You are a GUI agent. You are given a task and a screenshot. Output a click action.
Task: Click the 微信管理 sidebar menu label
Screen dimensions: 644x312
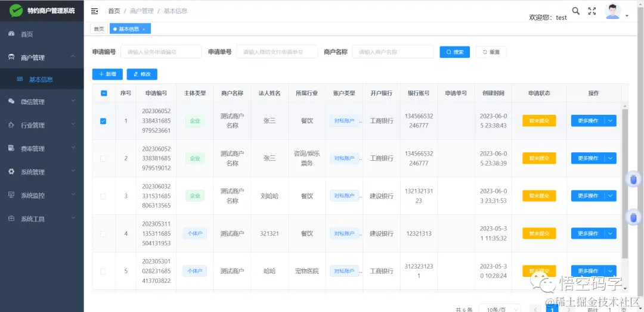coord(33,102)
